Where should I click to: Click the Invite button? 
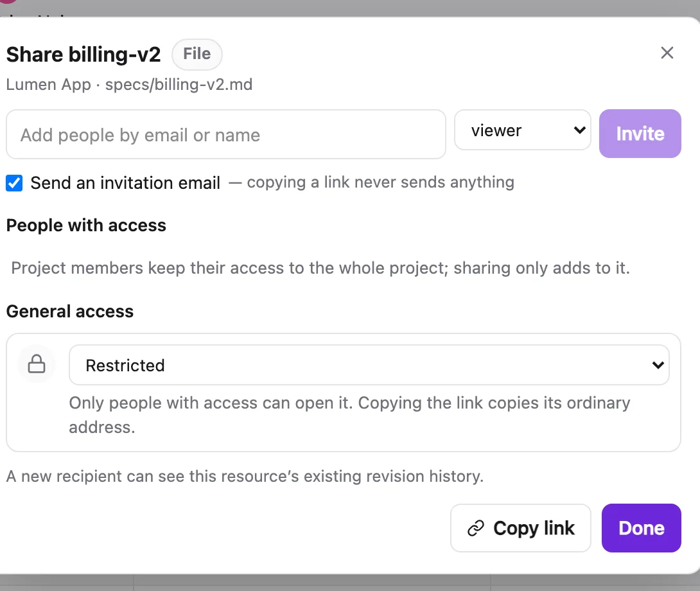point(640,134)
